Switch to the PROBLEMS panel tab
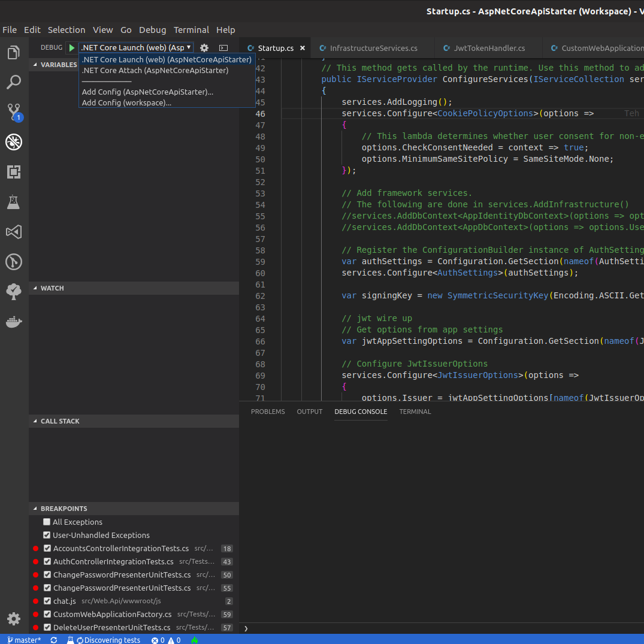644x644 pixels. [268, 412]
